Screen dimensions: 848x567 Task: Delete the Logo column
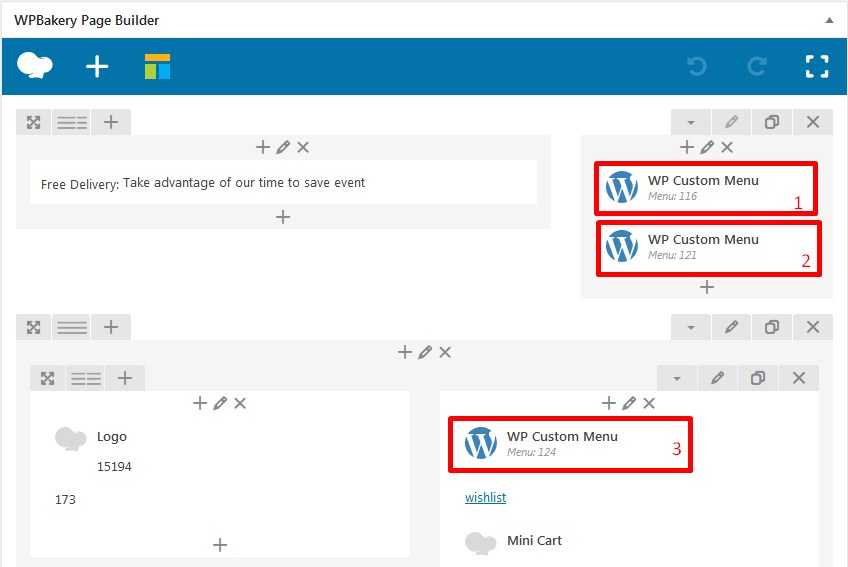pyautogui.click(x=240, y=403)
